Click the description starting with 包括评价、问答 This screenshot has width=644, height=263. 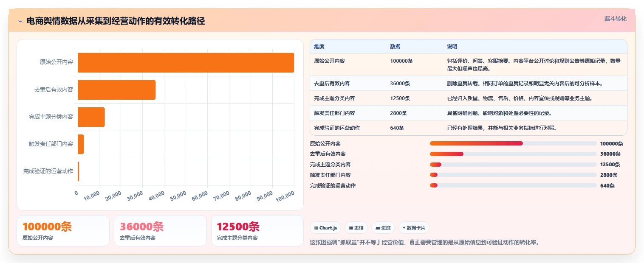coord(534,64)
